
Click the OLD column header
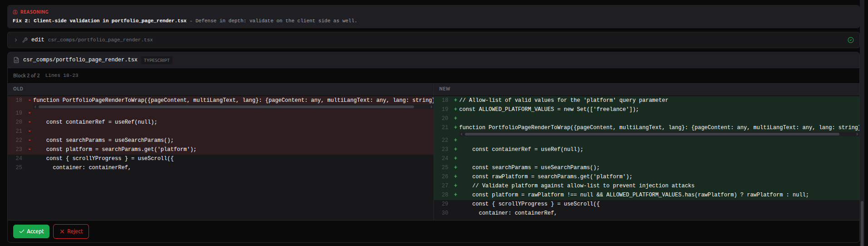tap(18, 89)
